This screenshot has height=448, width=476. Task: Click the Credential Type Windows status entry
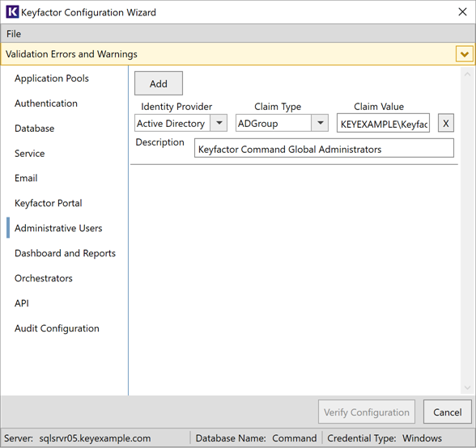click(x=385, y=438)
